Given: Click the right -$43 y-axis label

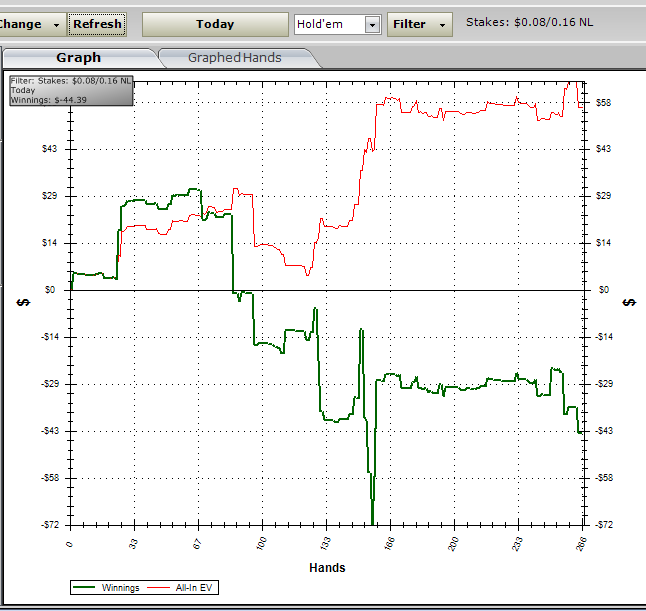Looking at the screenshot, I should tap(604, 431).
